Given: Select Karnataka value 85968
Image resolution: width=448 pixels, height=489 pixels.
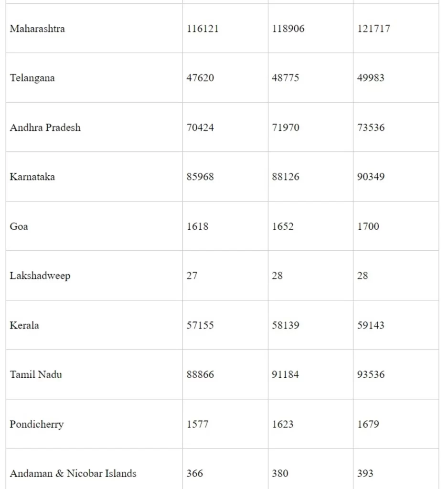Looking at the screenshot, I should pos(200,177).
